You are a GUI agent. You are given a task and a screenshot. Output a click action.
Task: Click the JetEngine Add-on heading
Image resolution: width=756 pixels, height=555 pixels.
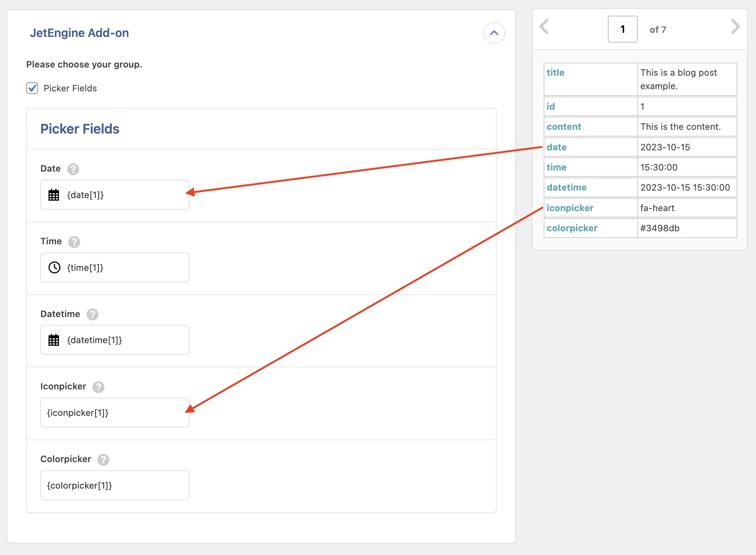tap(79, 33)
